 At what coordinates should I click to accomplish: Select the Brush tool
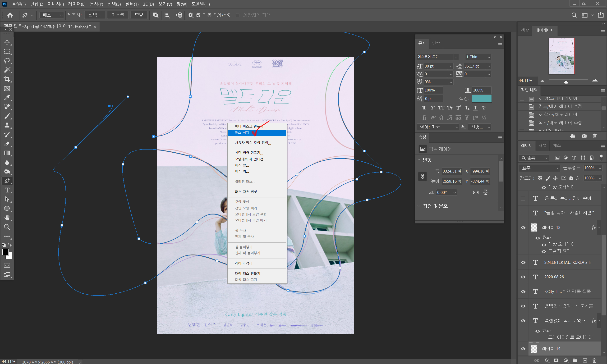pos(7,116)
